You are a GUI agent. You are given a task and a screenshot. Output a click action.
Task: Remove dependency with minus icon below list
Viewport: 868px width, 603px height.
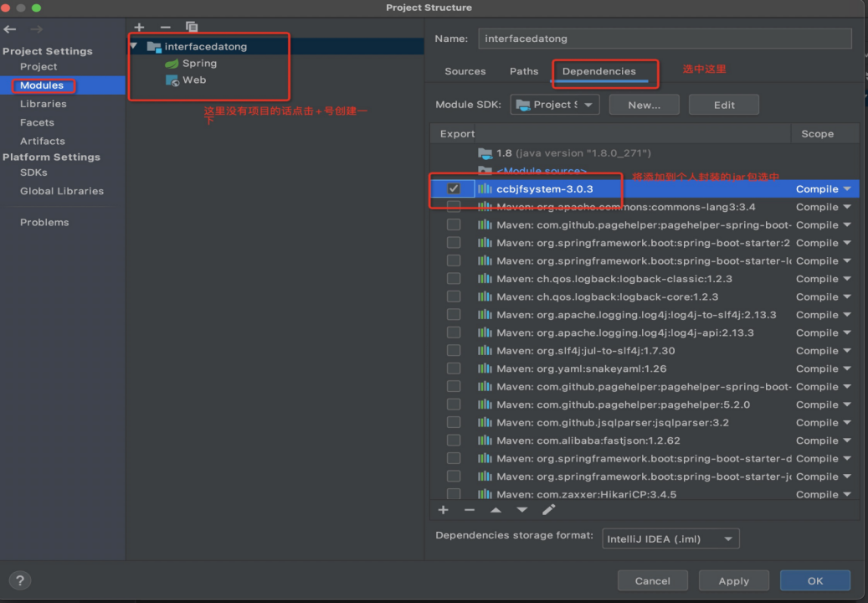coord(470,510)
